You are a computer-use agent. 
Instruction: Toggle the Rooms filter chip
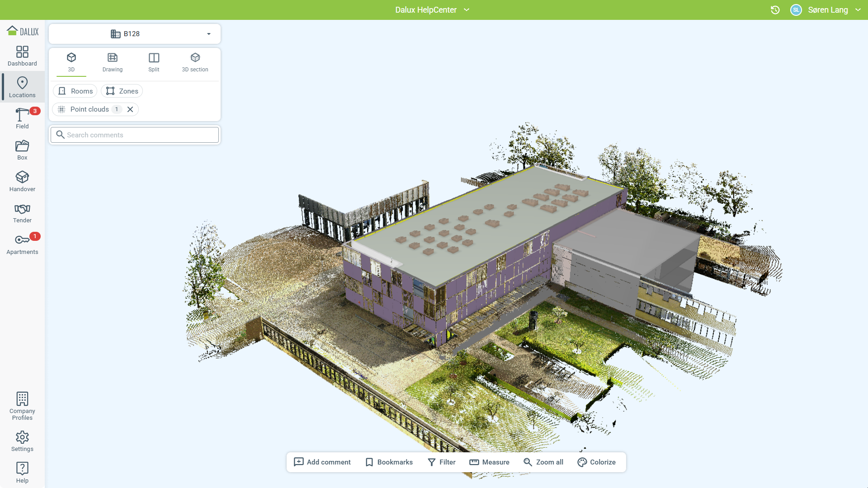(75, 91)
